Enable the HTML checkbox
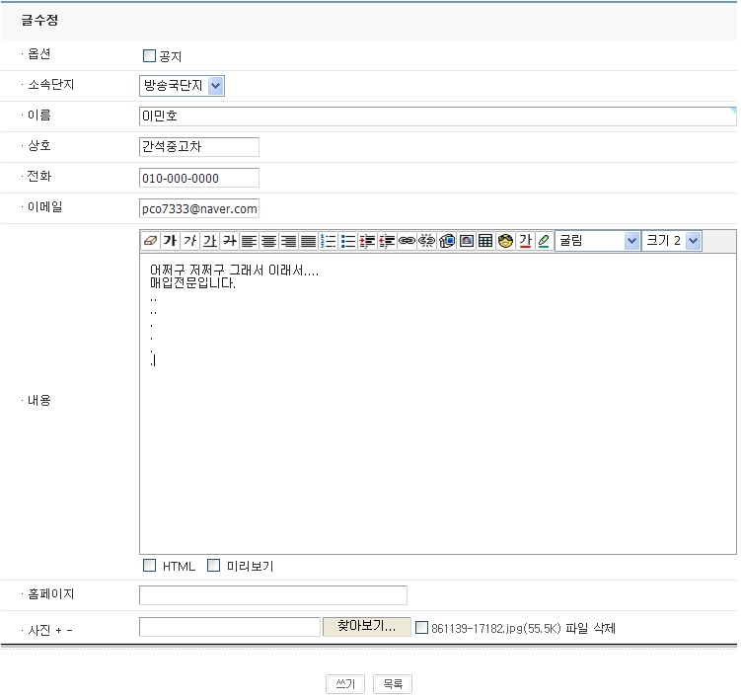This screenshot has height=700, width=741. (x=150, y=566)
